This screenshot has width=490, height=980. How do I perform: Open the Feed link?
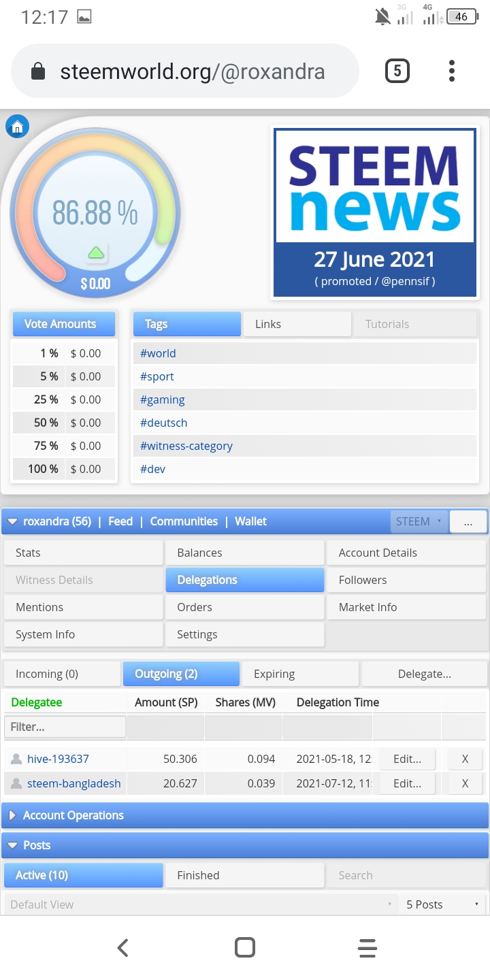[x=120, y=521]
